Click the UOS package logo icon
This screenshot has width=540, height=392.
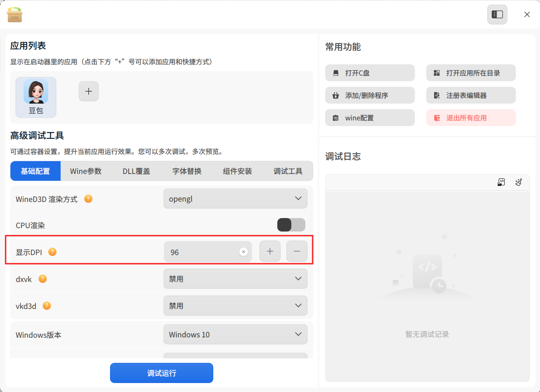tap(15, 15)
